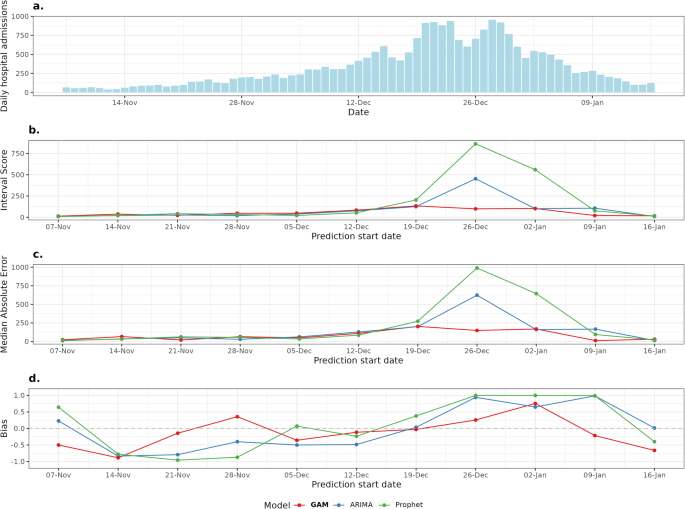Click ARIMA peak in Median Absolute Error panel

tap(477, 295)
